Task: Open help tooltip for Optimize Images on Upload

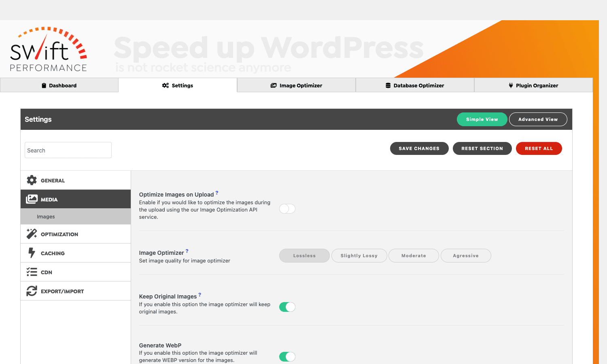Action: coord(217,193)
